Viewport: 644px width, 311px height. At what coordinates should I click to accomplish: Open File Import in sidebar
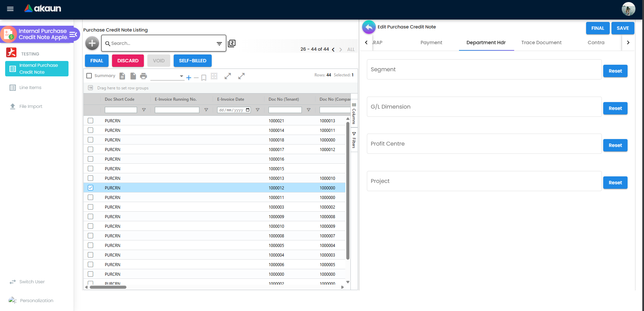(x=31, y=107)
